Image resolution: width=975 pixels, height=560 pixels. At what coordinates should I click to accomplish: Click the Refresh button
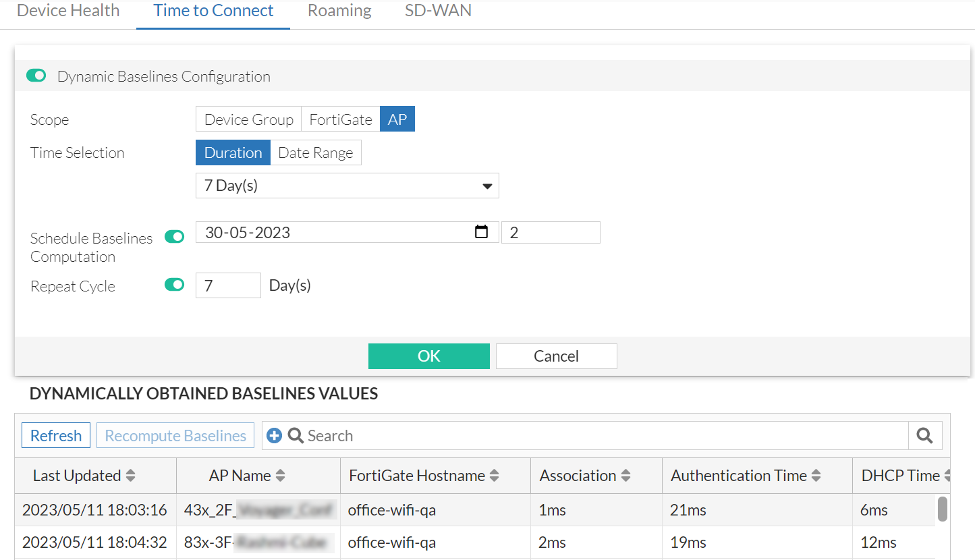click(x=56, y=436)
